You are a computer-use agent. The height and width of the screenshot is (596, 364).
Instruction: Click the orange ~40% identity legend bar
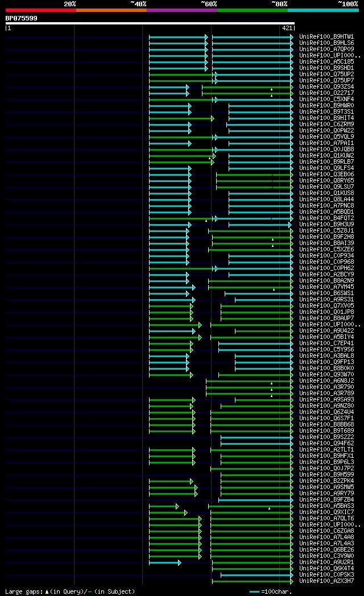pyautogui.click(x=111, y=10)
